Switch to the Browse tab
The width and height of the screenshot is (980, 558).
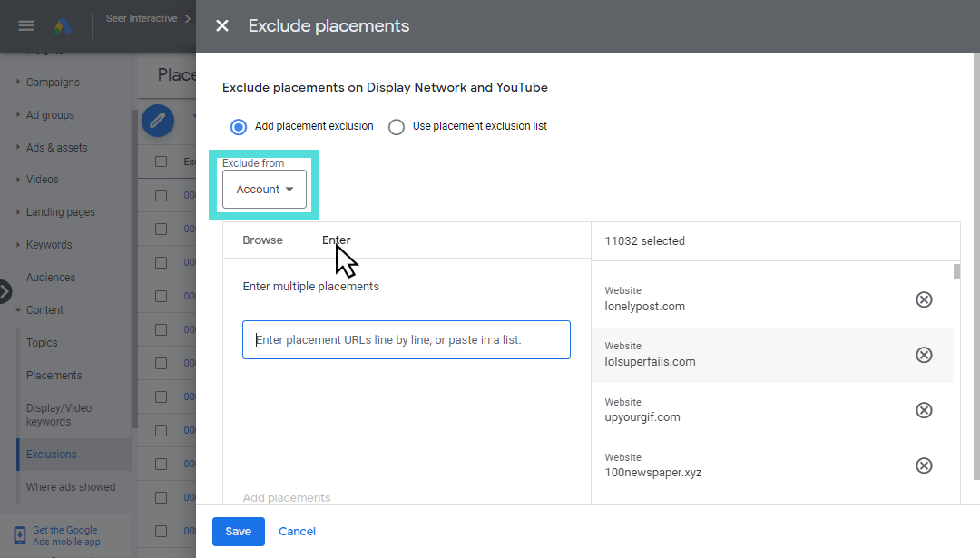tap(262, 240)
